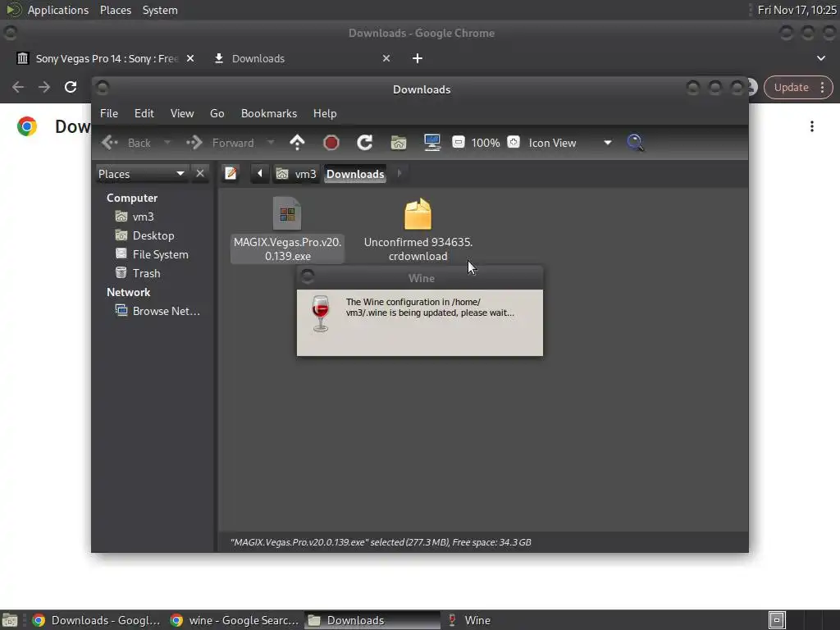Switch to Downloads file manager taskbar item
This screenshot has width=840, height=630.
372,620
